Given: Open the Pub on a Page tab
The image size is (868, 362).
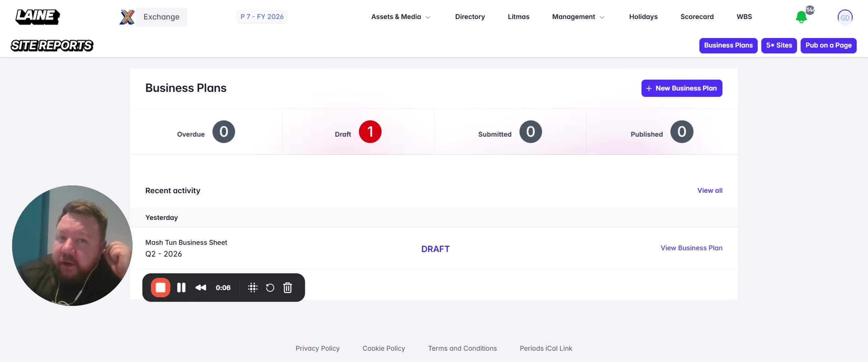Looking at the screenshot, I should tap(828, 45).
